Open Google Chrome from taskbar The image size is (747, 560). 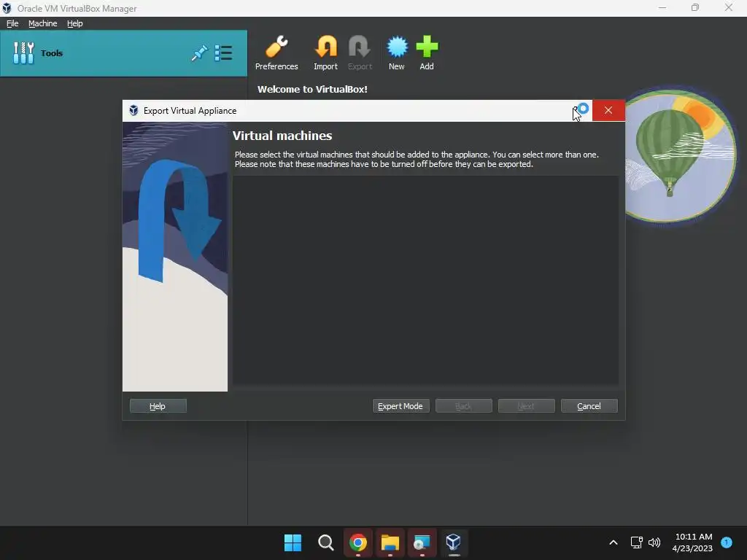(357, 542)
